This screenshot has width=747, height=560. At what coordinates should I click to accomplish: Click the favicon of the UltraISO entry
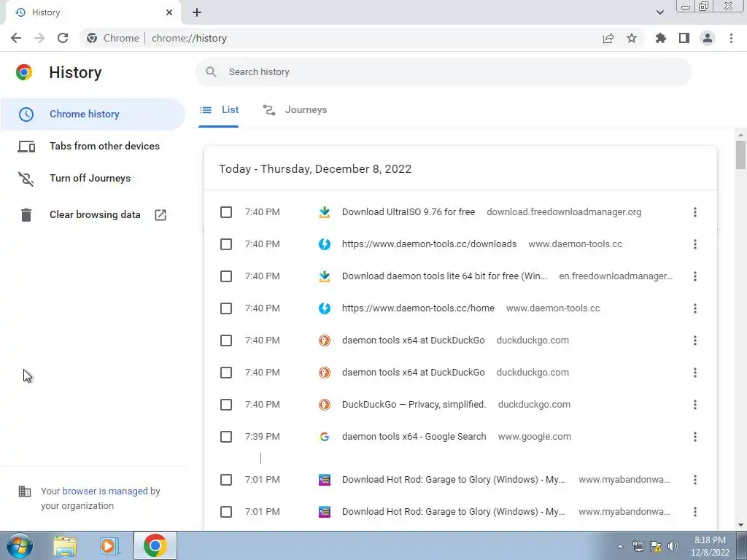click(325, 212)
